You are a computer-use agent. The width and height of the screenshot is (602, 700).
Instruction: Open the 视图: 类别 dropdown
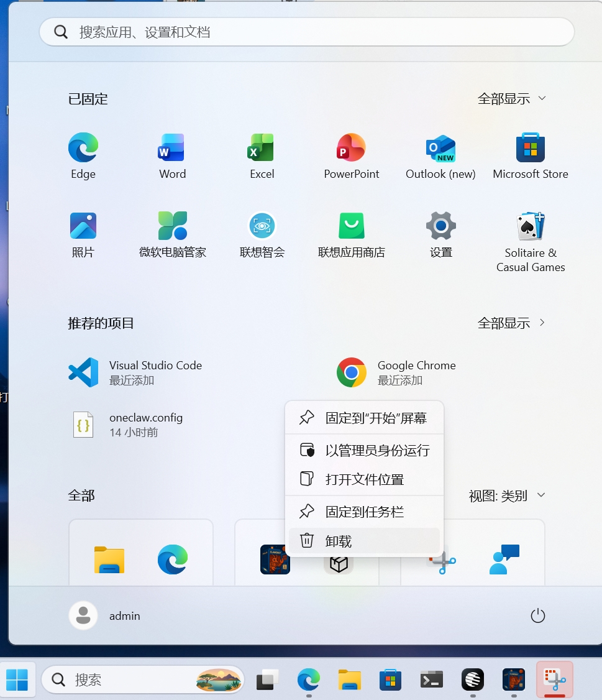pos(505,495)
